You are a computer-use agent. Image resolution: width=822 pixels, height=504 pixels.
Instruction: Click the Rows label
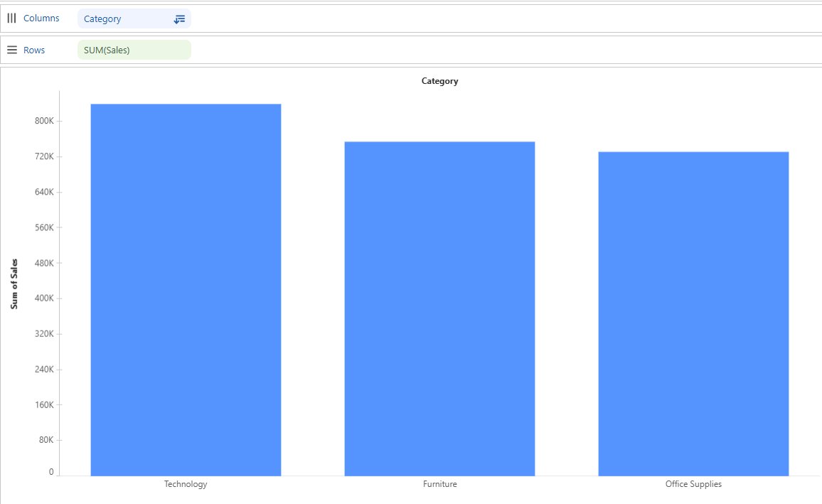coord(34,50)
